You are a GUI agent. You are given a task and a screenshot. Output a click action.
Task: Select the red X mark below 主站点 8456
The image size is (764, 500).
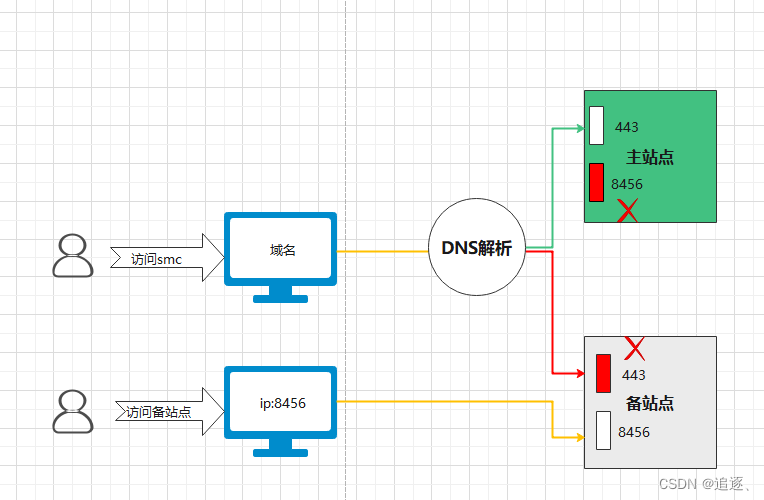[628, 211]
